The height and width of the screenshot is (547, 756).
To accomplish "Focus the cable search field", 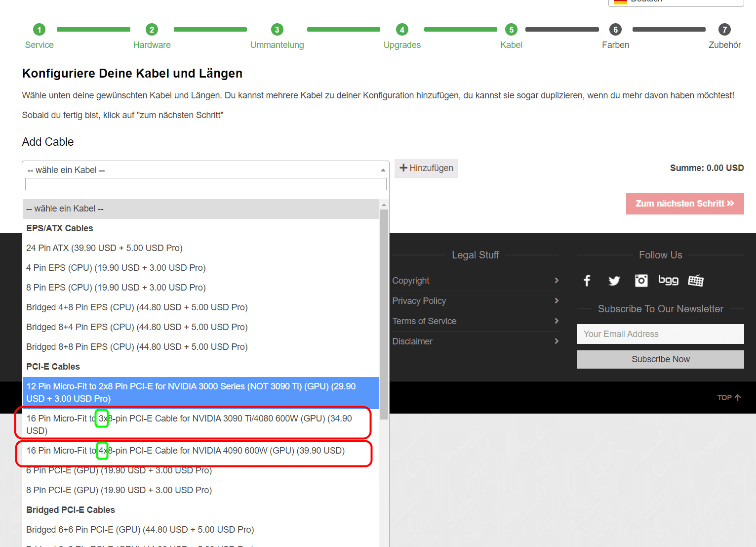I will pos(205,184).
